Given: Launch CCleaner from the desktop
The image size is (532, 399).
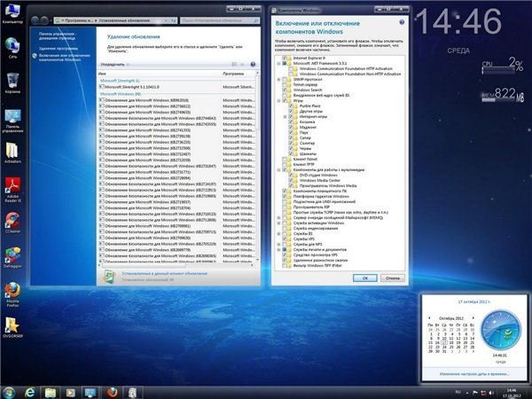Looking at the screenshot, I should pos(12,223).
